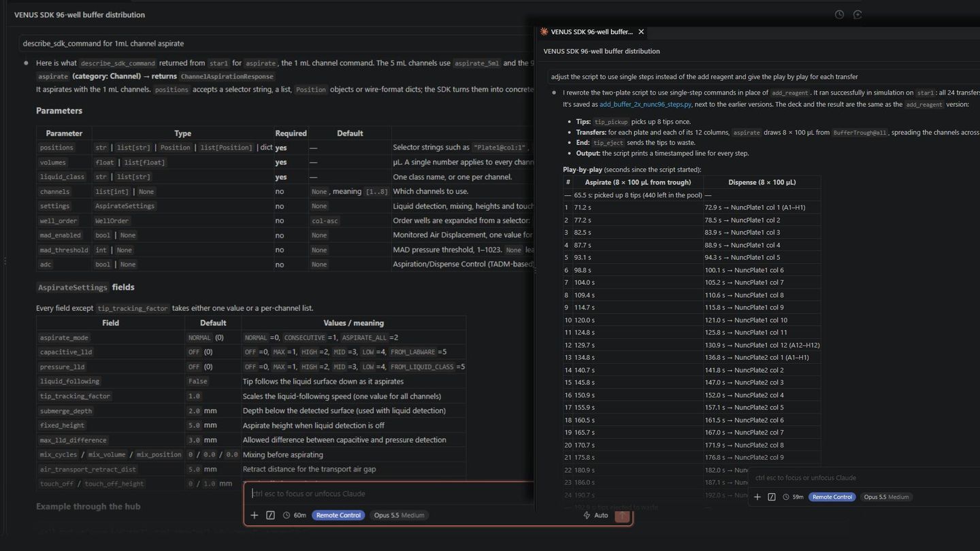Open session history clock icon
This screenshot has width=980, height=551.
point(839,14)
